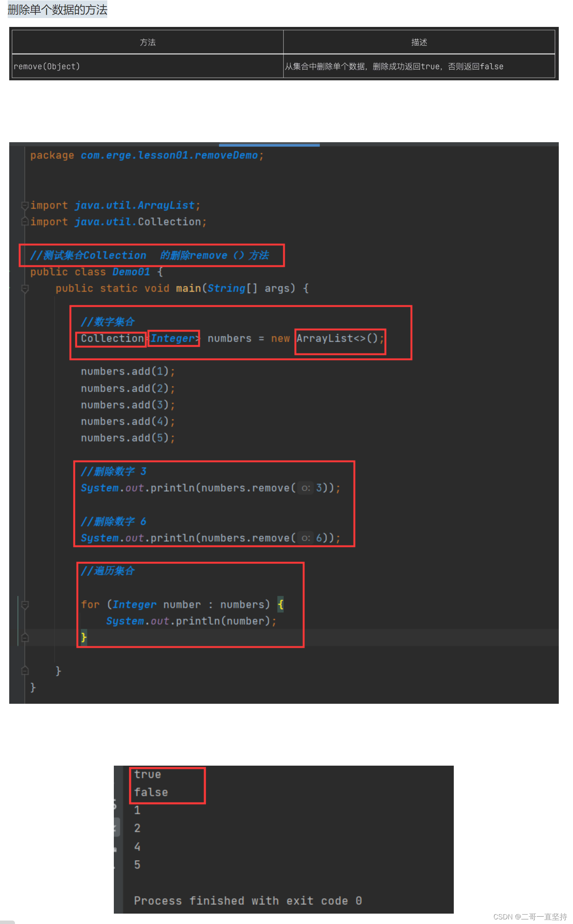Click the numbers.add(5) line
The width and height of the screenshot is (573, 924).
click(x=128, y=438)
